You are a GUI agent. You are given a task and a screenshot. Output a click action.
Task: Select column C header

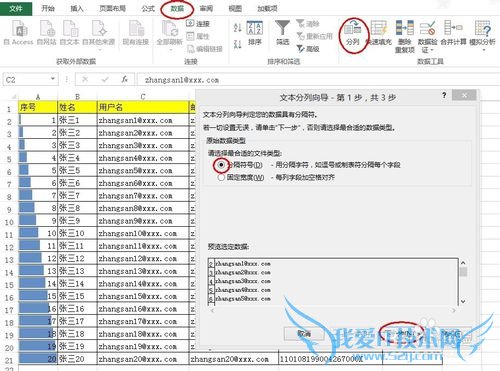143,97
